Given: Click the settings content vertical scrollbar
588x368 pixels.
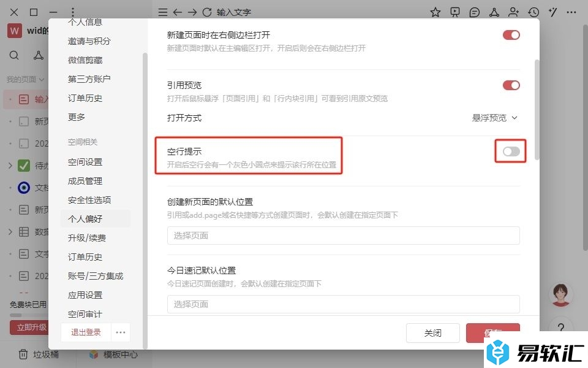Looking at the screenshot, I should [x=537, y=110].
